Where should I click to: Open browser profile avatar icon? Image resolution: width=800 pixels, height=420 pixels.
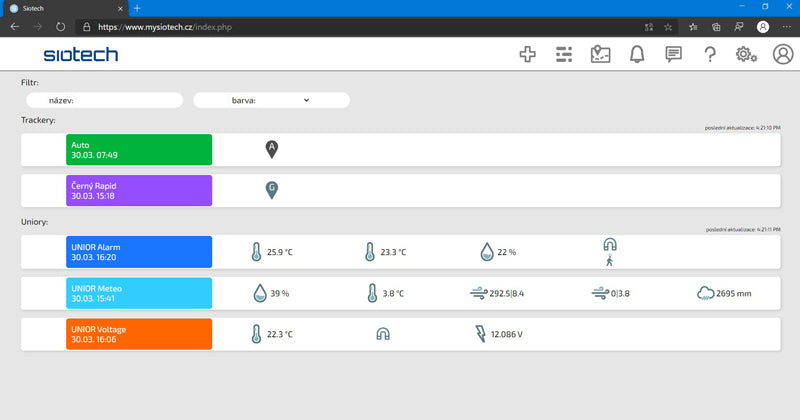click(763, 27)
